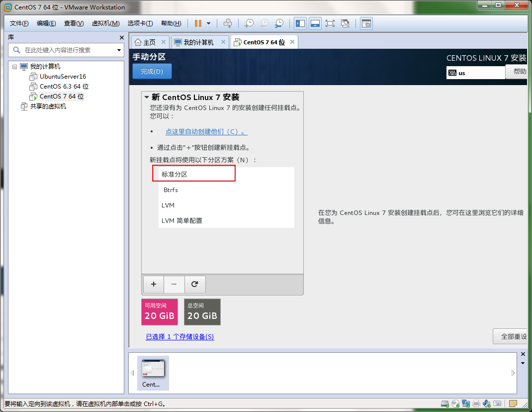This screenshot has height=412, width=532.
Task: Open the 帮助(H) menu
Action: click(x=171, y=23)
